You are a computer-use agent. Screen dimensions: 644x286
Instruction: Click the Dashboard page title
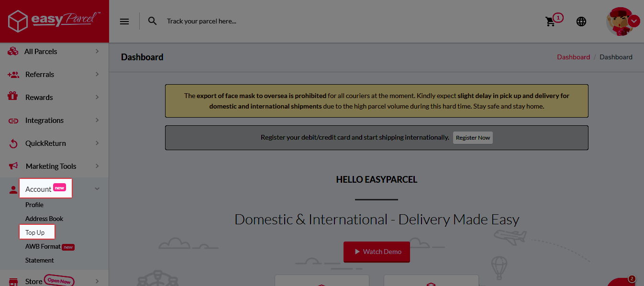point(142,57)
